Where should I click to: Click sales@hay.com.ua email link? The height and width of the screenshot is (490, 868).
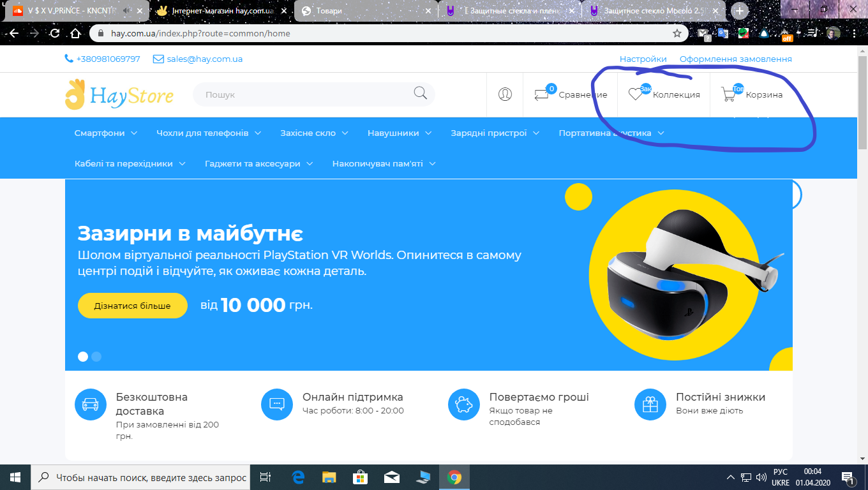[x=205, y=59]
